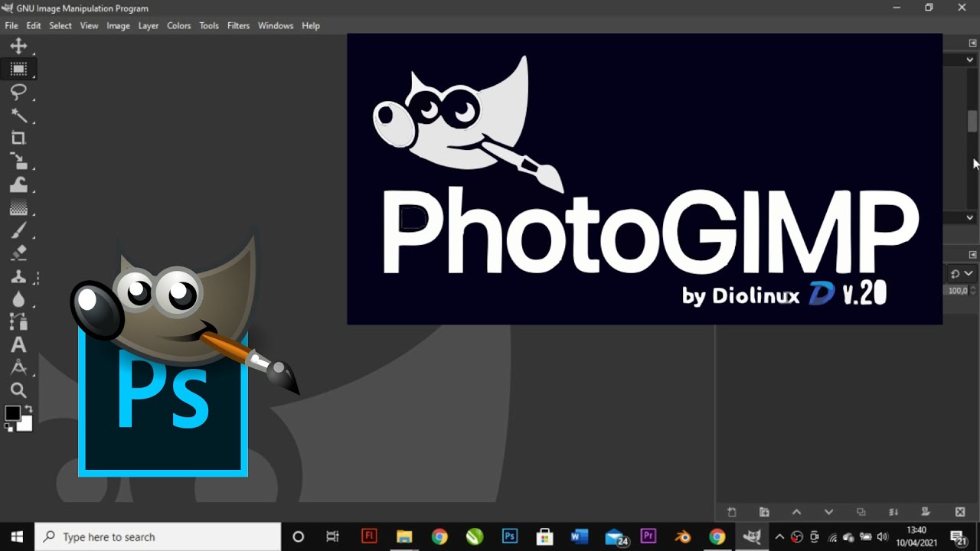Screen dimensions: 980x551
Task: Click the black foreground color swatch
Action: (x=12, y=413)
